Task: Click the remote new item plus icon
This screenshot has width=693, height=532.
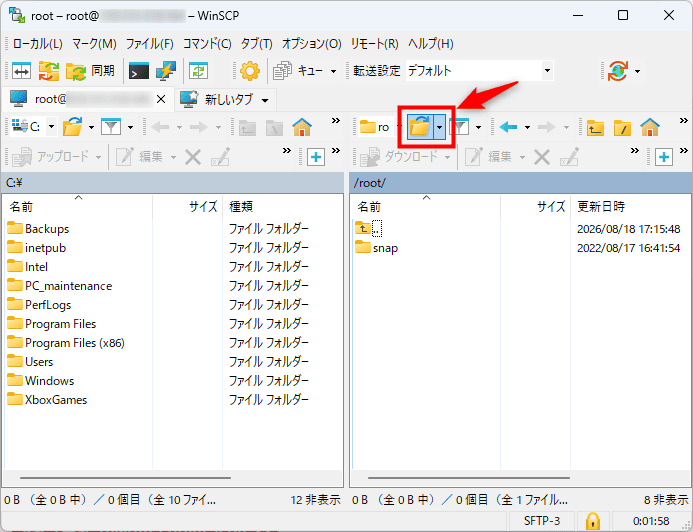Action: pos(664,157)
